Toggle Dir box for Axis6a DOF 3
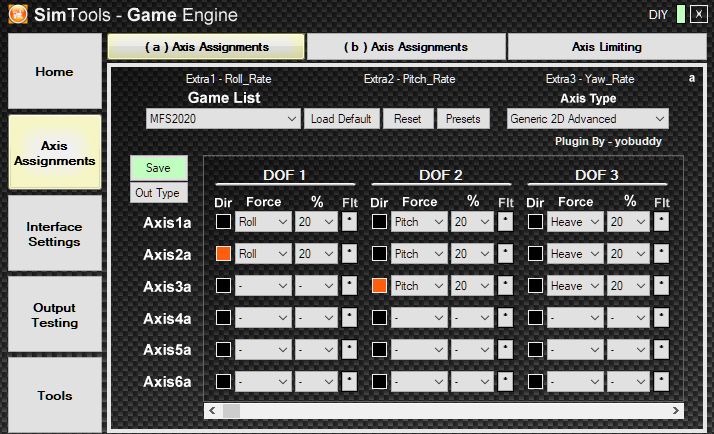This screenshot has height=434, width=714. point(535,381)
